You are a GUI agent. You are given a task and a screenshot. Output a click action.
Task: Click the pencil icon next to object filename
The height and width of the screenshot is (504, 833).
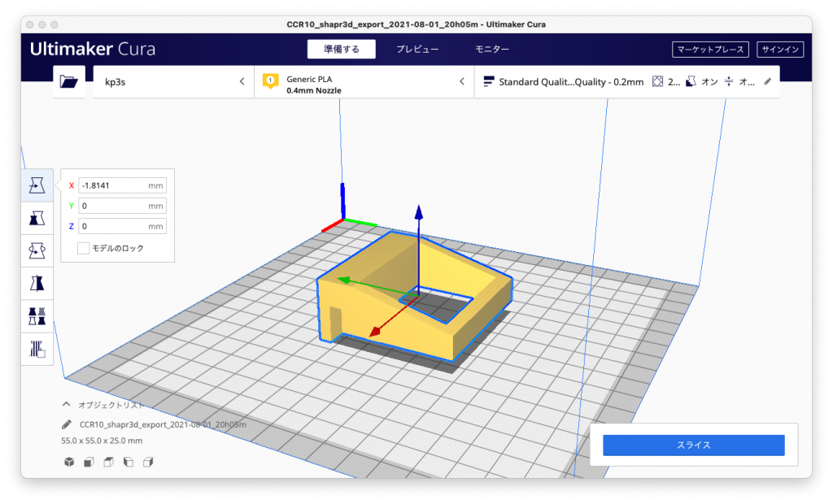point(67,424)
